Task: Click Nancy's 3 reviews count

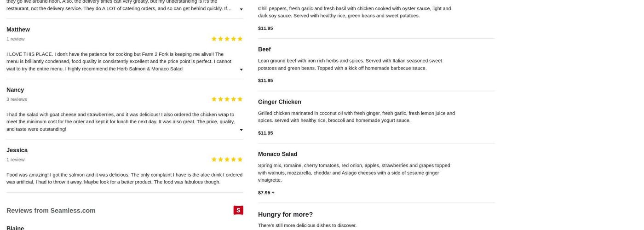Action: [x=17, y=99]
